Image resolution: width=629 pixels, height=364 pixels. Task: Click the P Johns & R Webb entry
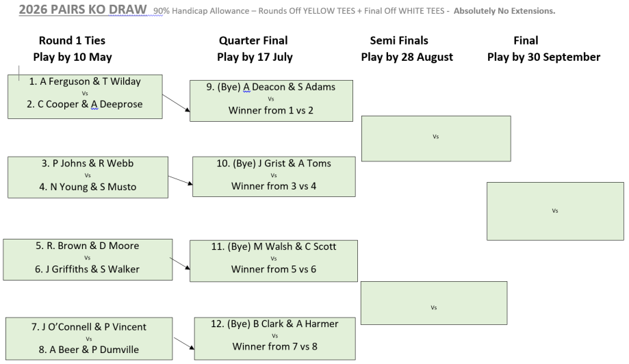pos(88,163)
